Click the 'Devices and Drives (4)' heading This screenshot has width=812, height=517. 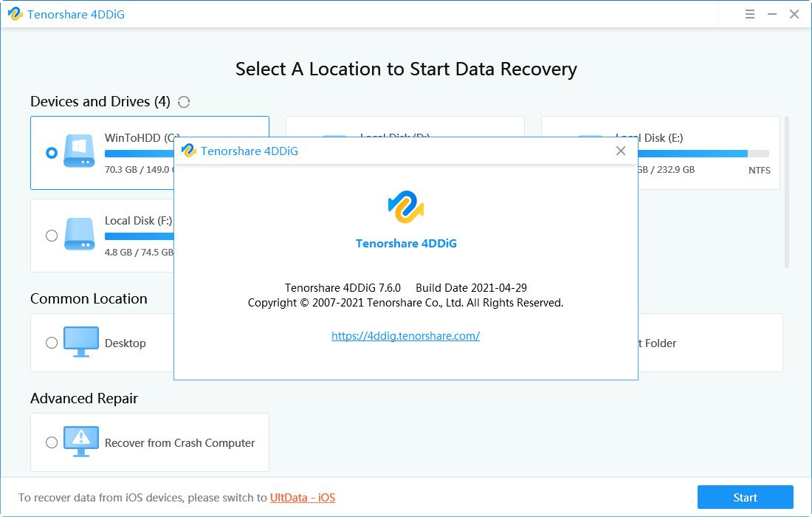100,101
